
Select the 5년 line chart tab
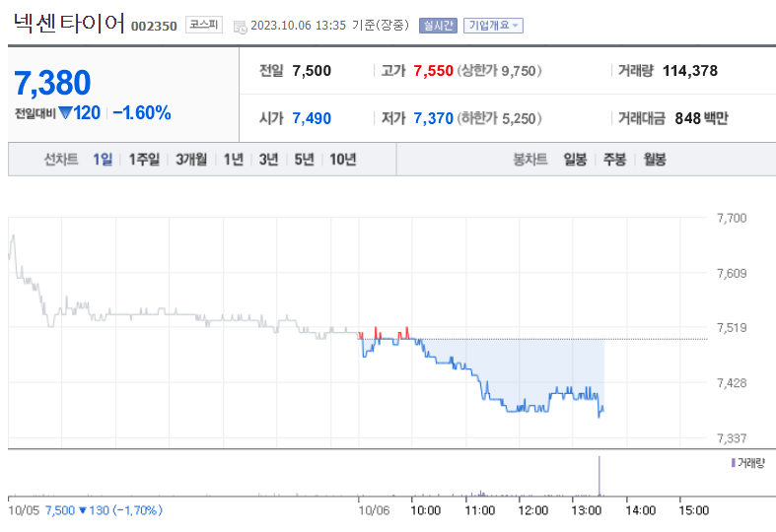click(305, 160)
